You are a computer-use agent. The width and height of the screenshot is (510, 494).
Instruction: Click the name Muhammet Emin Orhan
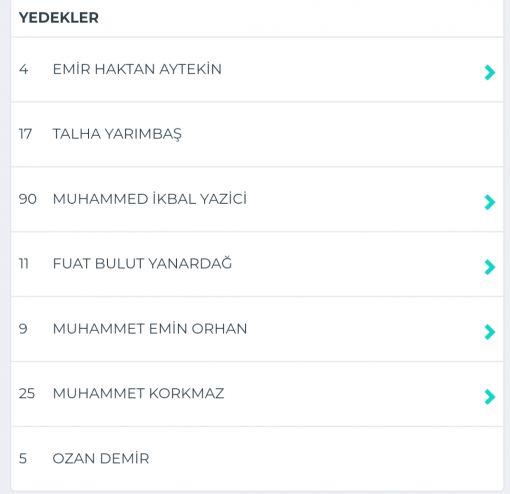[150, 329]
